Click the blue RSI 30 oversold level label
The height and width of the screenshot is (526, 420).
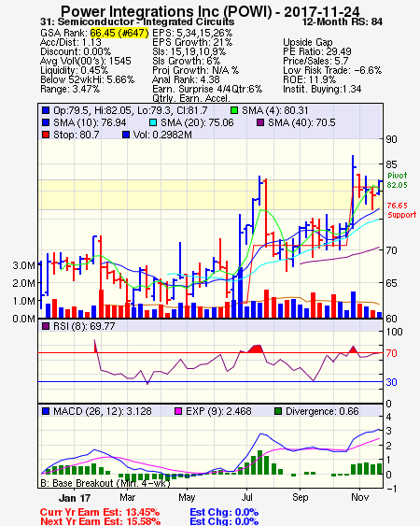click(x=391, y=382)
